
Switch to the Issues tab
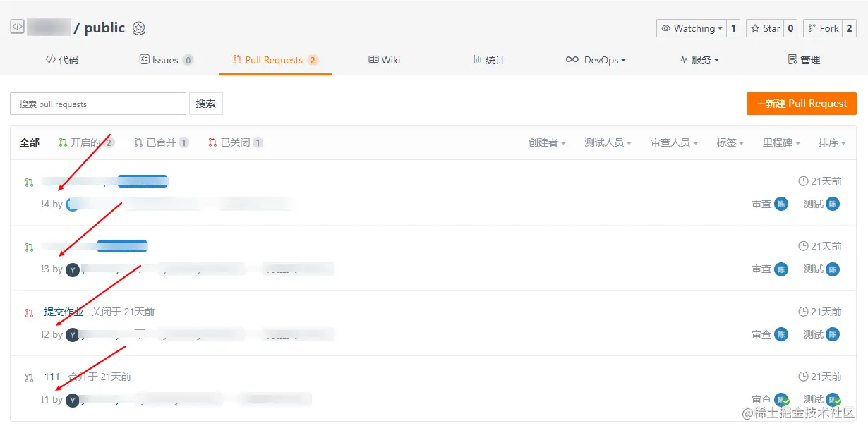[x=167, y=60]
